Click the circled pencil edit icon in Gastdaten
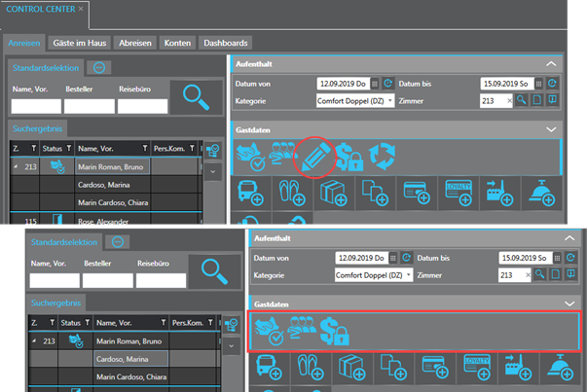This screenshot has height=392, width=587. [x=314, y=156]
